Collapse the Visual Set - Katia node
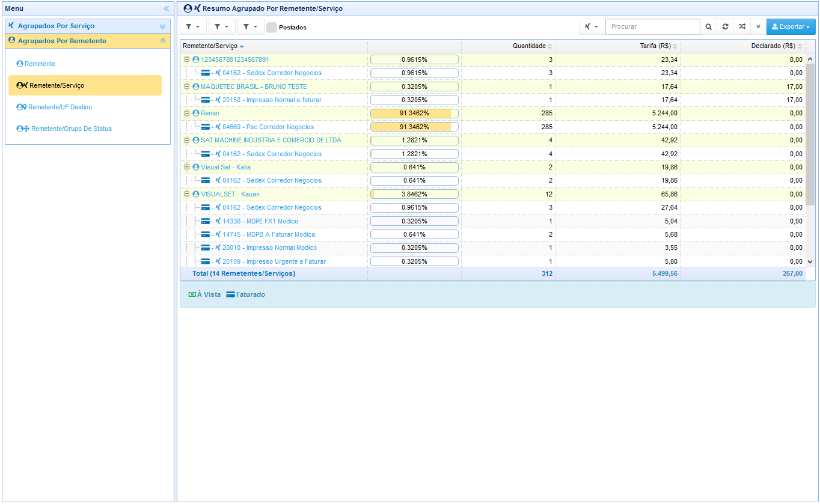The width and height of the screenshot is (820, 504). point(187,167)
